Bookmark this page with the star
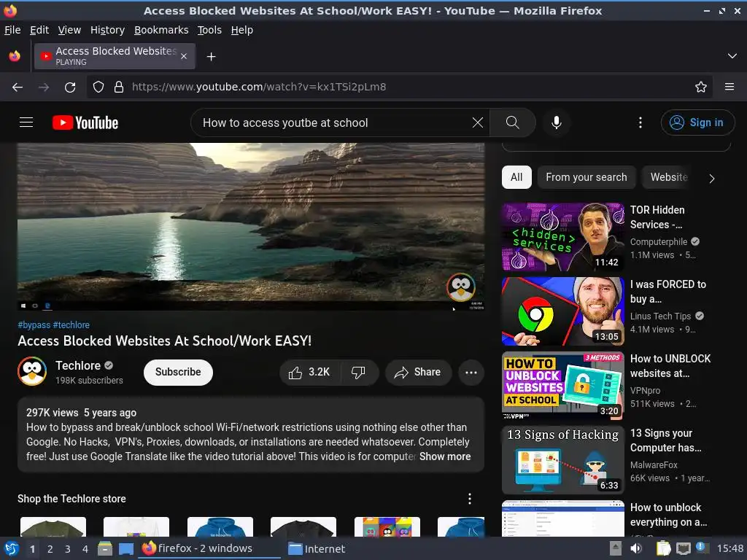The height and width of the screenshot is (560, 747). tap(701, 87)
